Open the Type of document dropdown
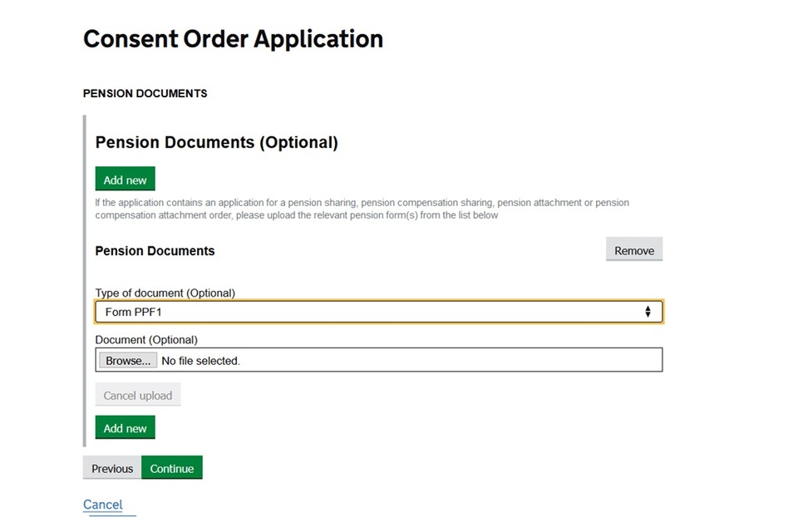This screenshot has width=798, height=532. click(378, 312)
